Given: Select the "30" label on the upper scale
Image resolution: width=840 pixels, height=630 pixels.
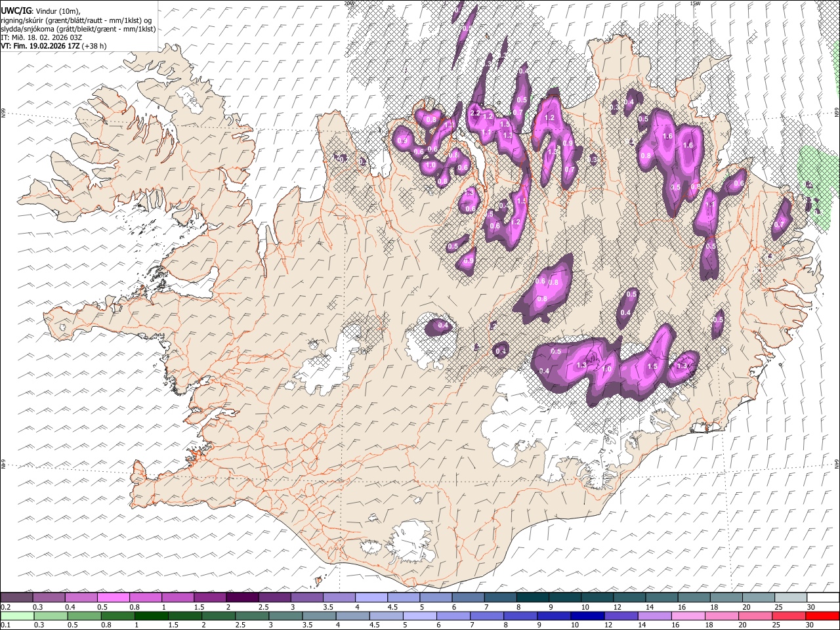Looking at the screenshot, I should (811, 607).
